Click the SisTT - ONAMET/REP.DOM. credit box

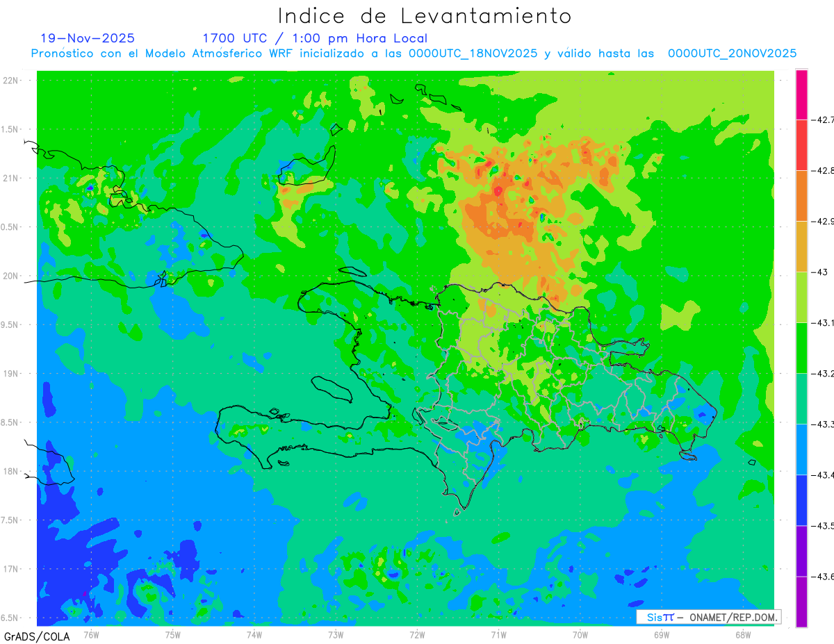[708, 617]
